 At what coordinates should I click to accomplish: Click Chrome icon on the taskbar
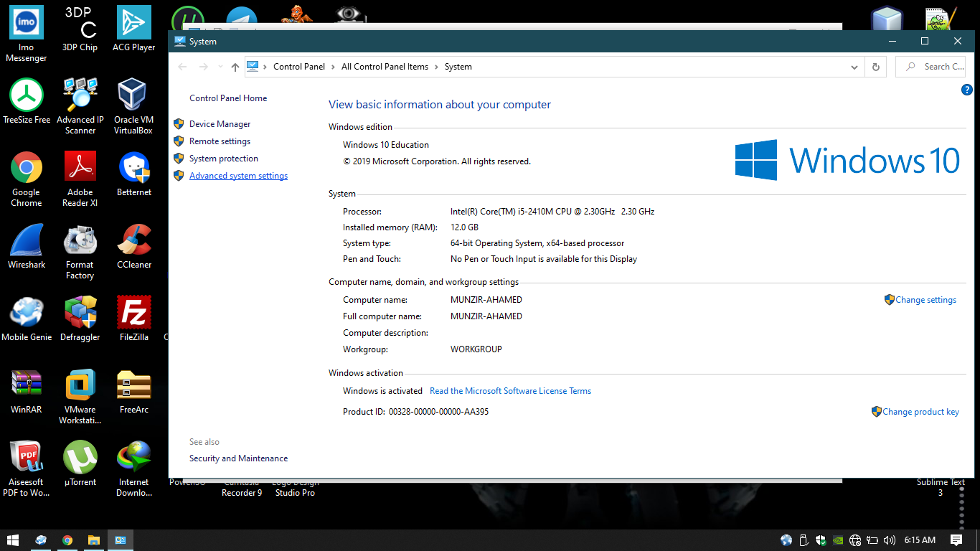67,540
